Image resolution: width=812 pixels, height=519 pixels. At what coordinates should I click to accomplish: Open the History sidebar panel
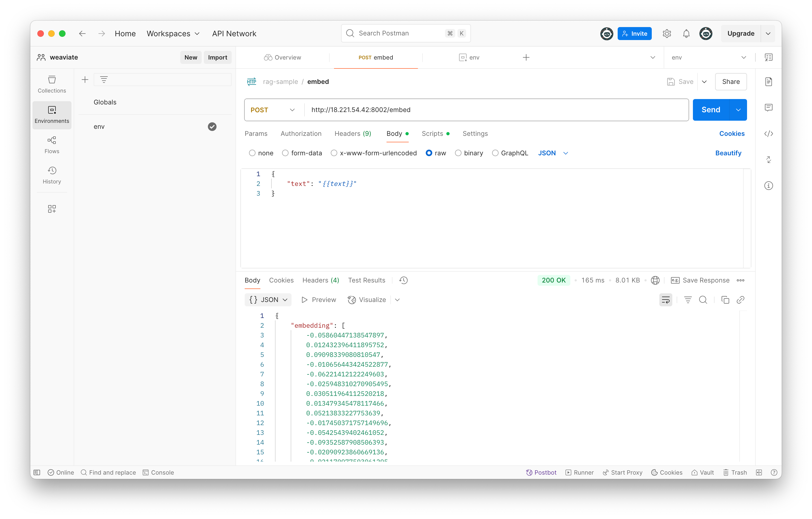[52, 175]
